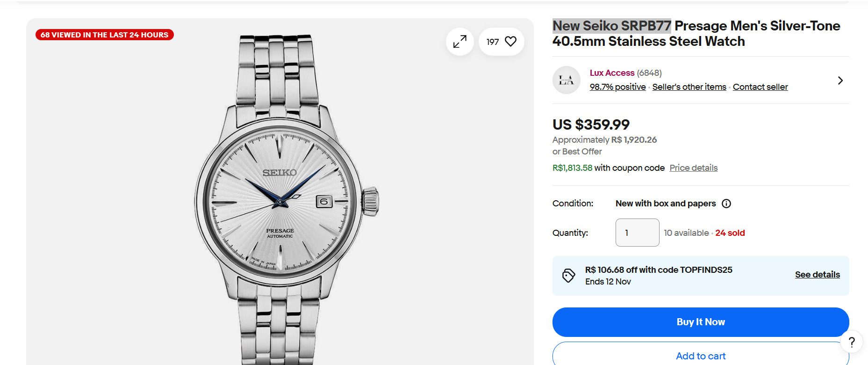Click the product title heading

coord(696,34)
